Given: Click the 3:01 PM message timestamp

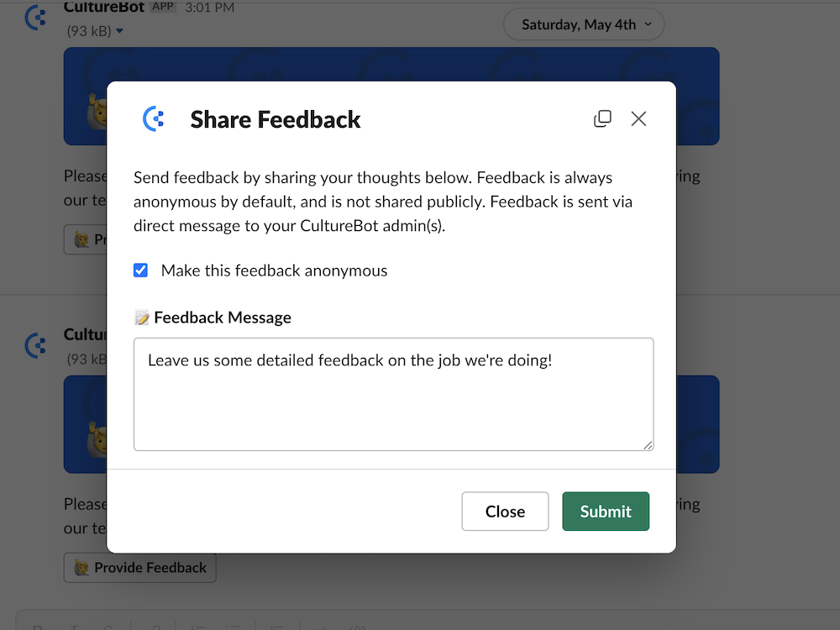Looking at the screenshot, I should click(x=209, y=8).
